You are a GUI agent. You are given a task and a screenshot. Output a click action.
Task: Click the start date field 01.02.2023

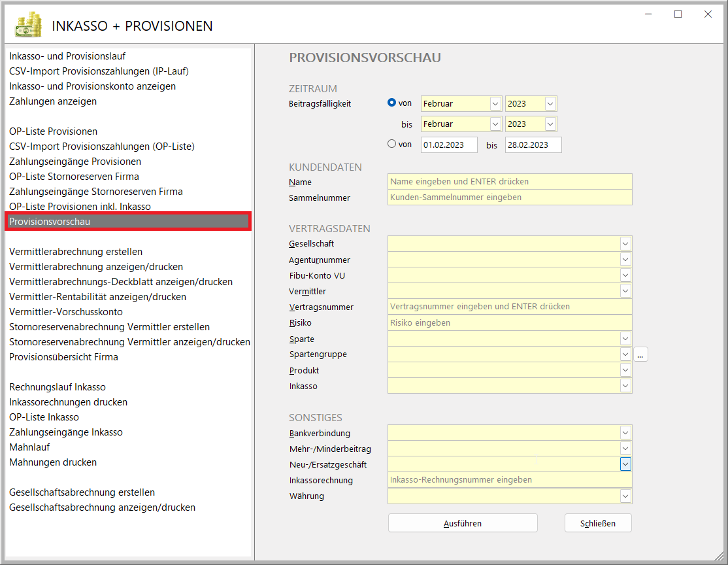tap(449, 145)
